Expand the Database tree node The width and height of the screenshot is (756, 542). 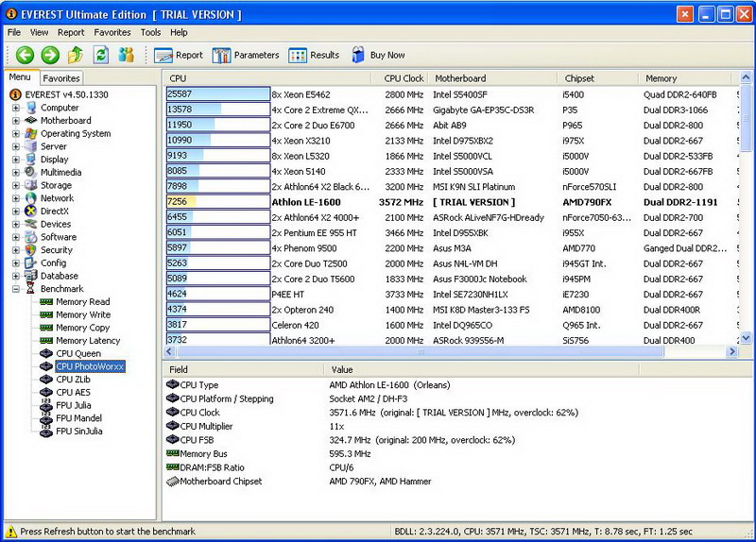(16, 276)
